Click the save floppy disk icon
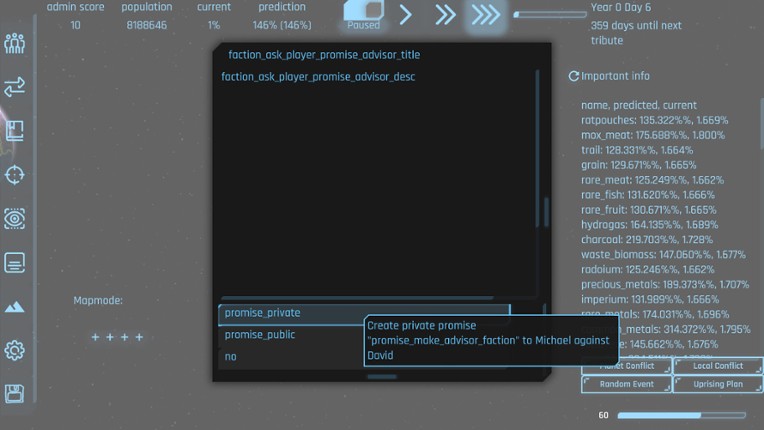Image resolution: width=764 pixels, height=430 pixels. (15, 393)
